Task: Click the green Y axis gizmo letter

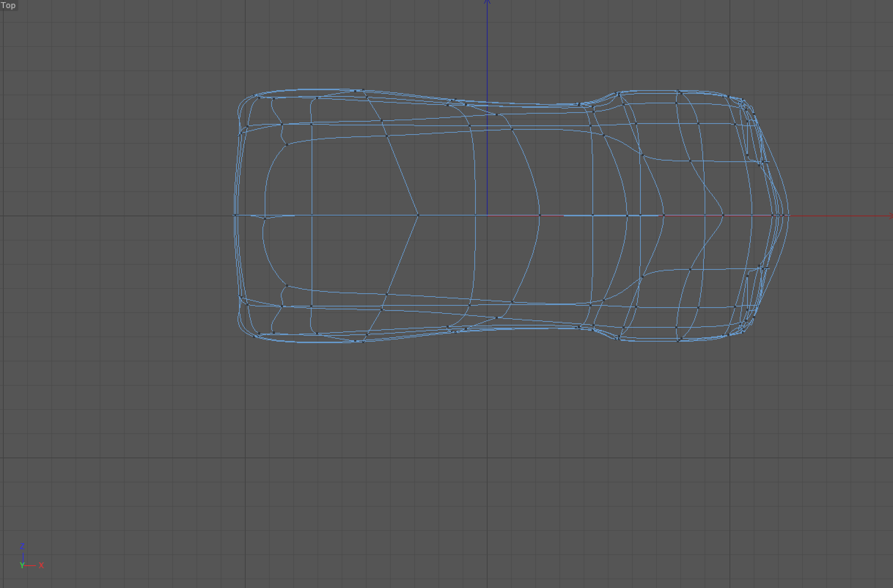Action: [22, 566]
